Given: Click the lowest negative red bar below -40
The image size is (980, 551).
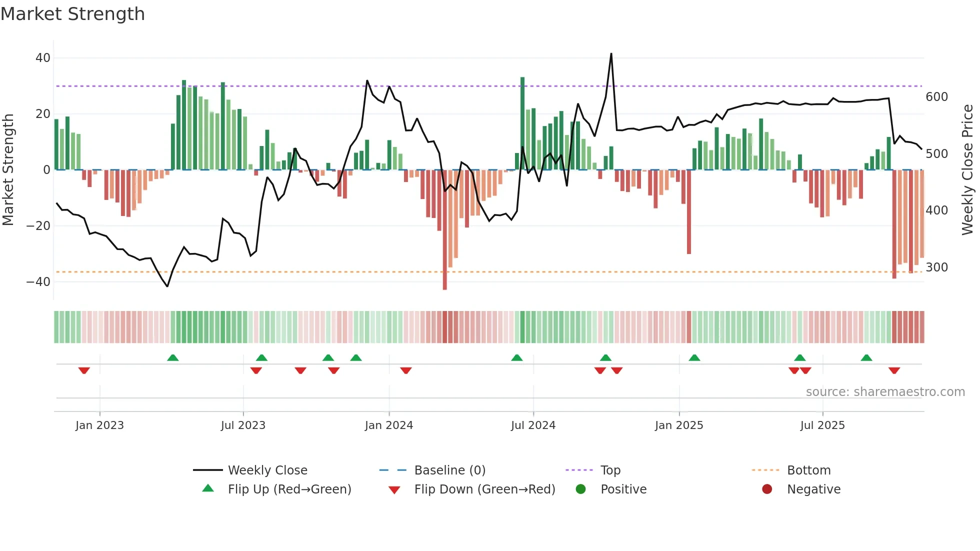Looking at the screenshot, I should coord(444,285).
